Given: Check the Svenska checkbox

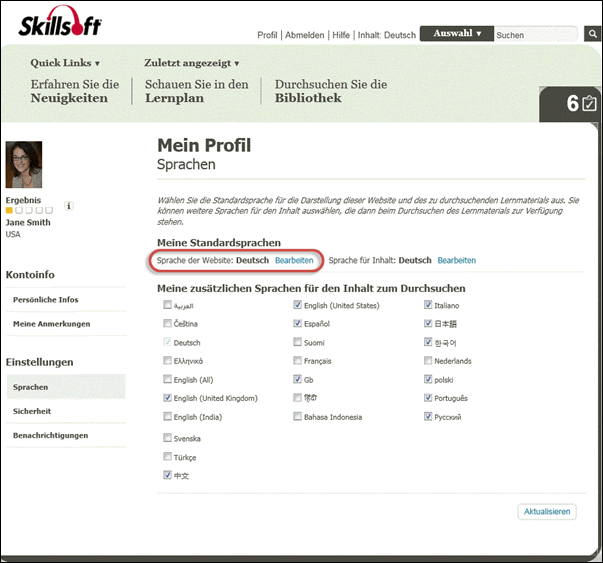Looking at the screenshot, I should 167,438.
